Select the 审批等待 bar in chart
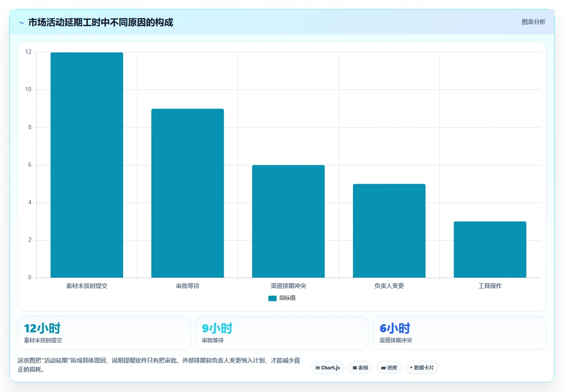 click(187, 193)
